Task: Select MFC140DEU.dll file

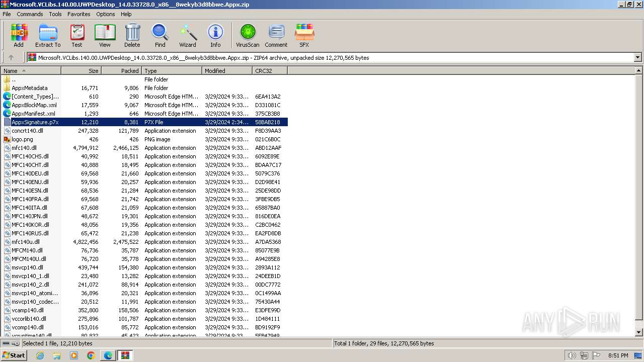Action: (144, 173)
